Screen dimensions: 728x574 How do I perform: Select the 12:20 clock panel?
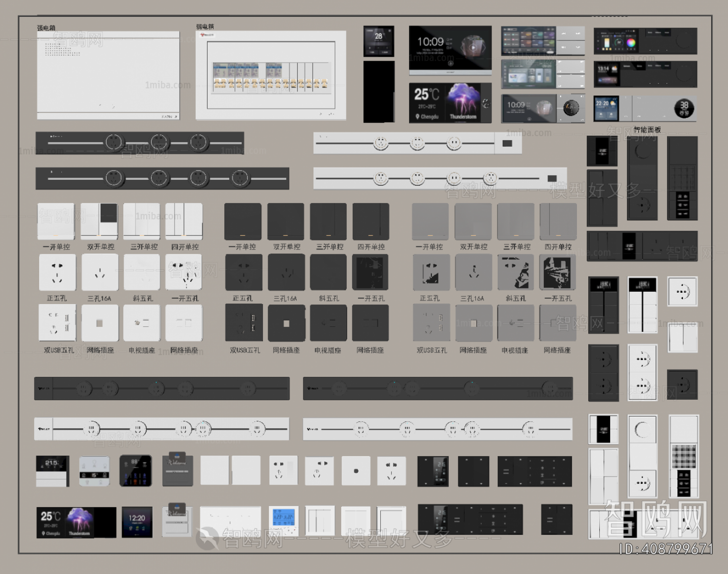(137, 522)
